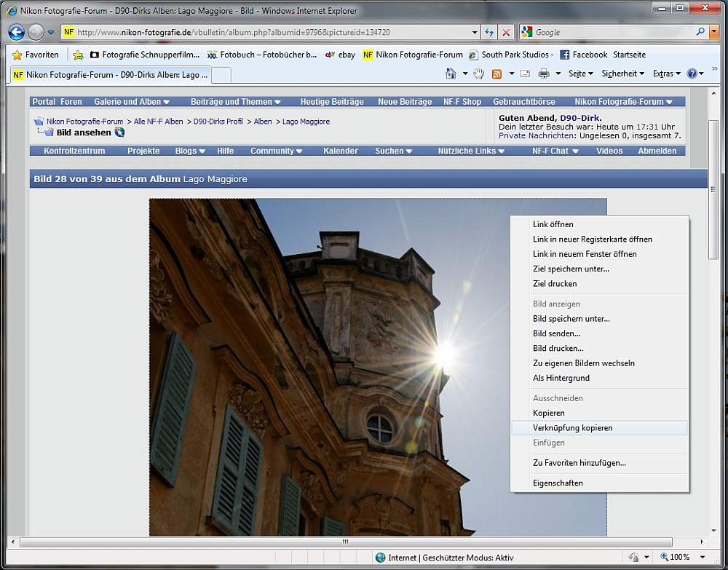
Task: Open the Seite toolbar menu
Action: click(x=581, y=74)
